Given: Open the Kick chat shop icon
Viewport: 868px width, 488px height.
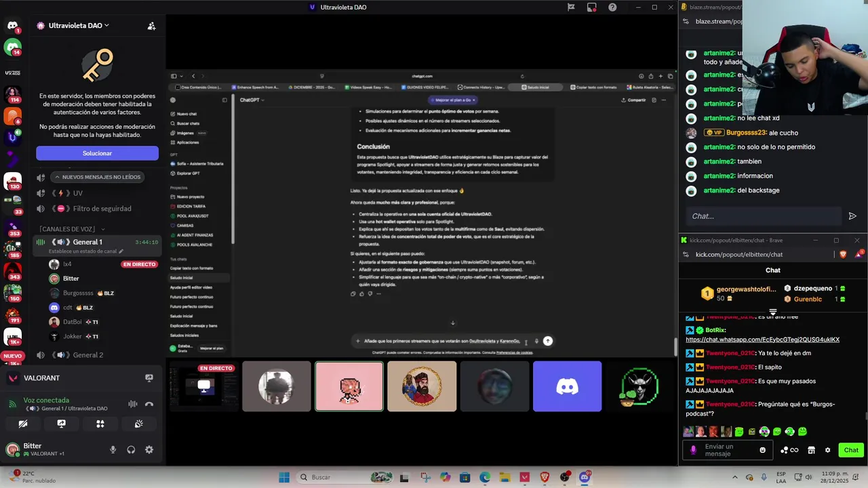Looking at the screenshot, I should 811,450.
